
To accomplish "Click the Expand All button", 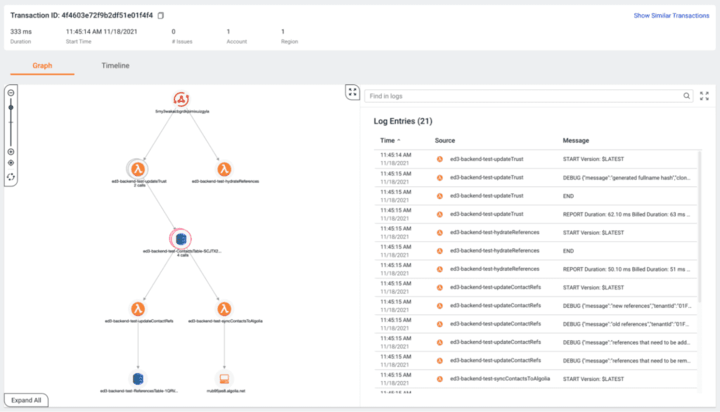I will click(26, 400).
